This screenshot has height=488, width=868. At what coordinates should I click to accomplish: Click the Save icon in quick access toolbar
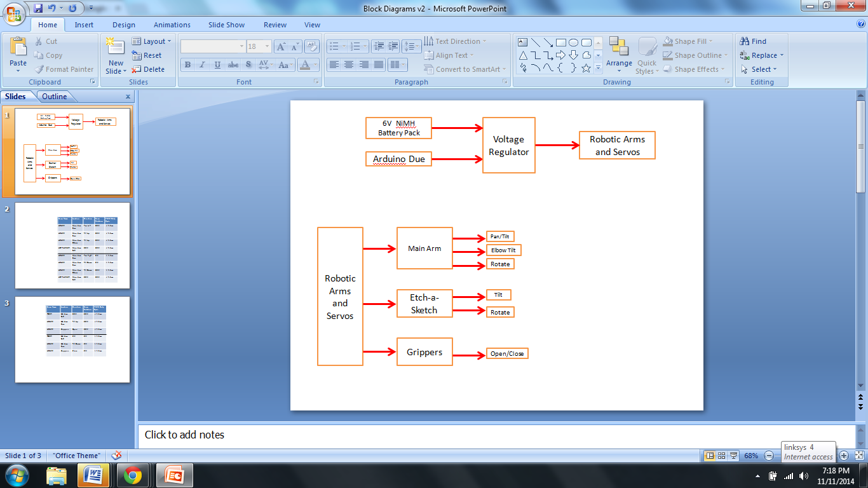(38, 8)
